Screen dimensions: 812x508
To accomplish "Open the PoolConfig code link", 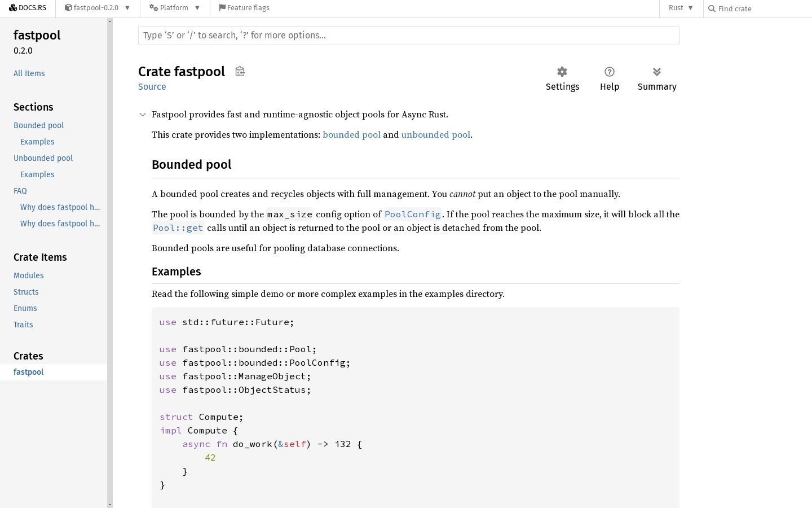I will click(413, 214).
